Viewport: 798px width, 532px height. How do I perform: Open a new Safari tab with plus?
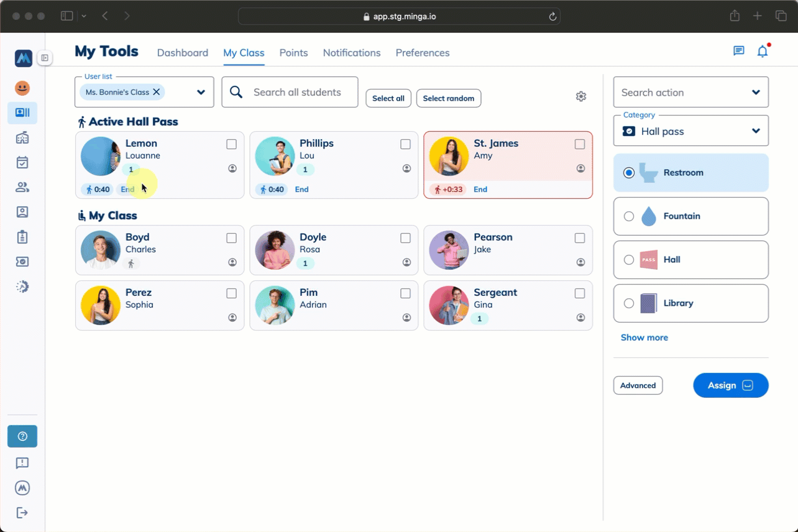(x=758, y=16)
